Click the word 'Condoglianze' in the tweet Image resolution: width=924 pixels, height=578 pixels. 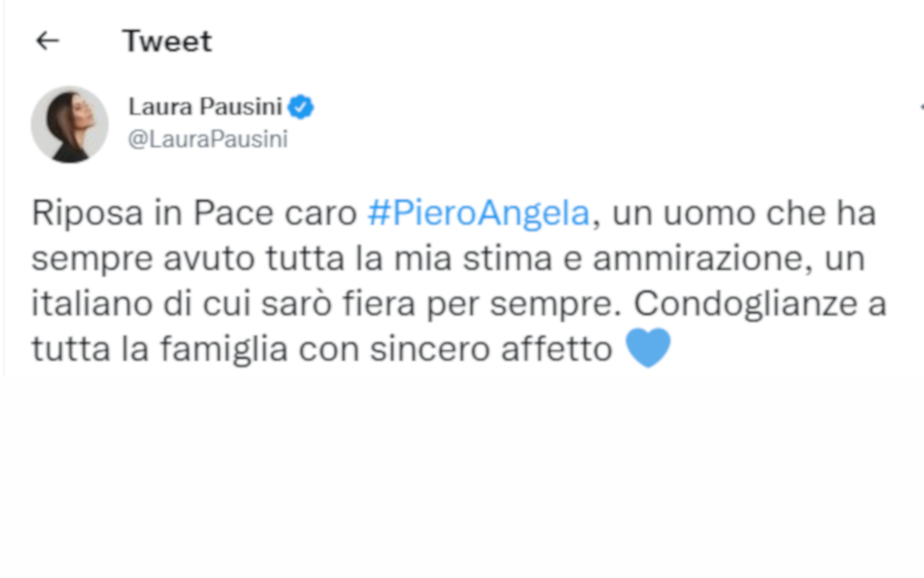click(x=745, y=304)
